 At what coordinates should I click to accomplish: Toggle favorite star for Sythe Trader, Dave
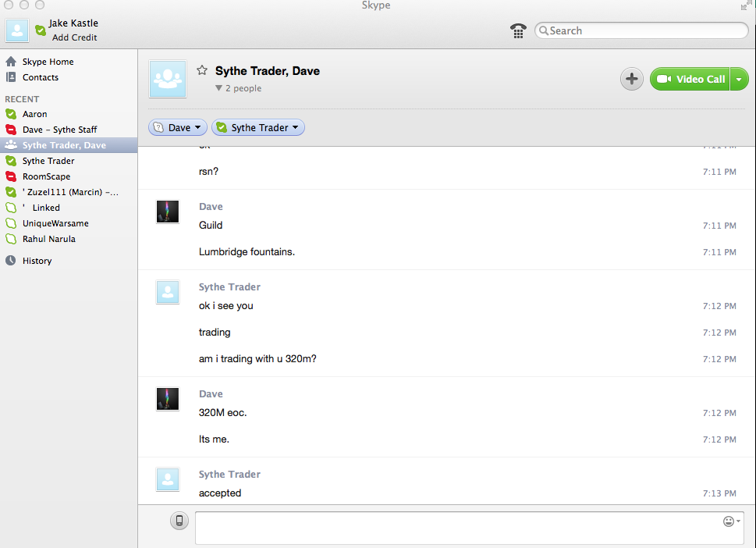coord(202,70)
